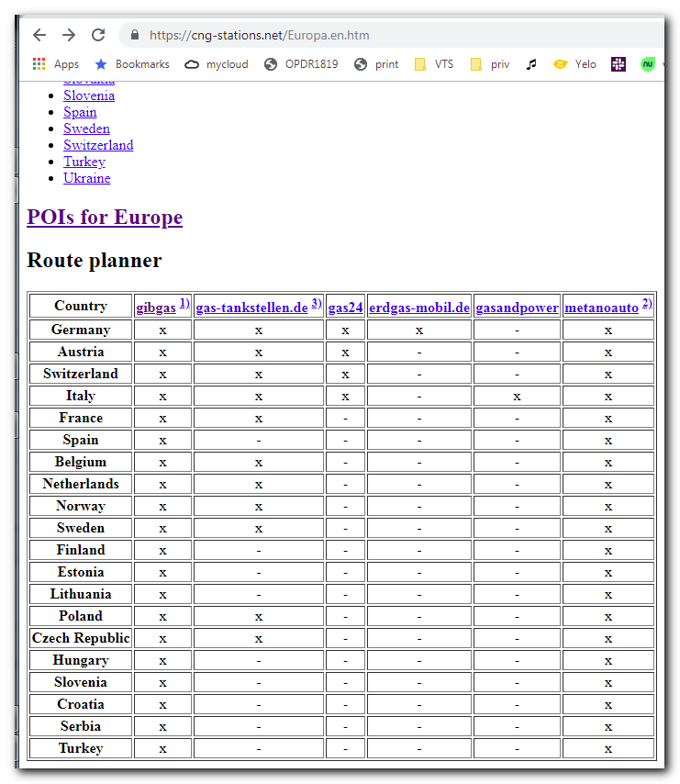Open the OPDR1819 bookmark
The image size is (680, 784).
pos(301,64)
